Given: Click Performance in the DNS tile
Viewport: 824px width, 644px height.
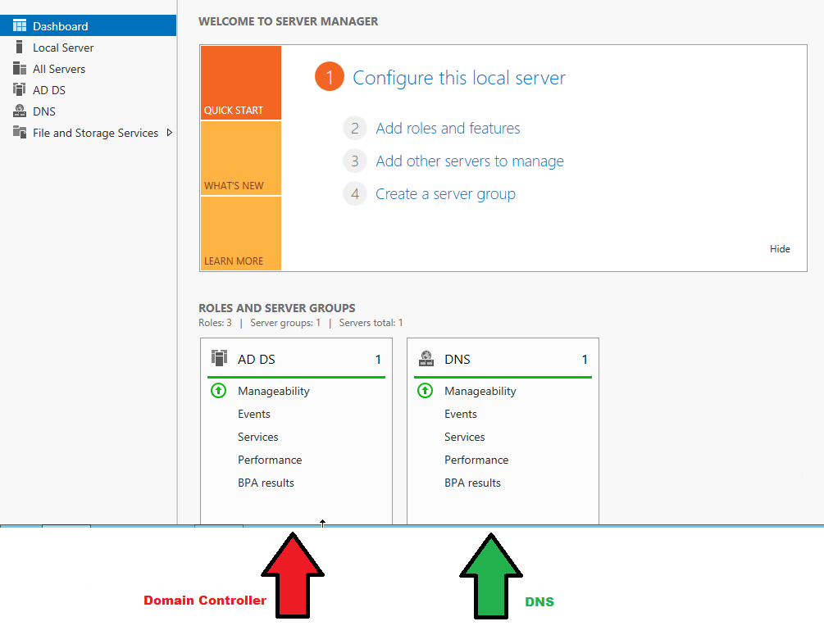Looking at the screenshot, I should pos(476,460).
